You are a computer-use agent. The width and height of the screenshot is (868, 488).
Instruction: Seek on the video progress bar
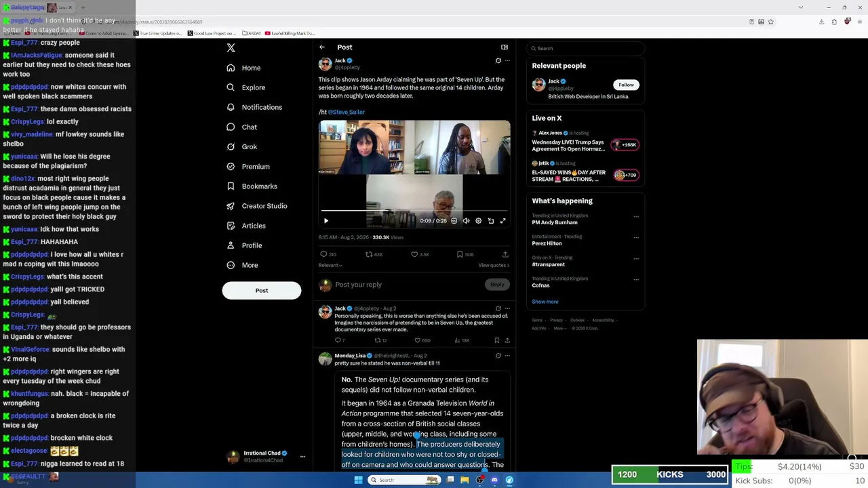pyautogui.click(x=414, y=211)
